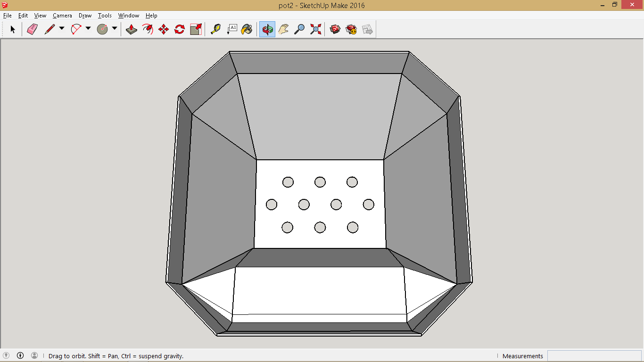Activate the Pencil line tool
The image size is (644, 362).
pyautogui.click(x=49, y=29)
